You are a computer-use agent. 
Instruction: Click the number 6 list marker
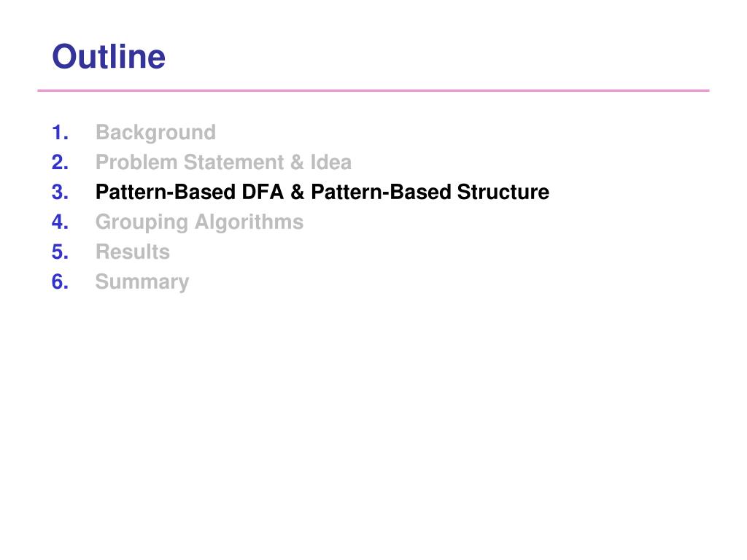60,282
